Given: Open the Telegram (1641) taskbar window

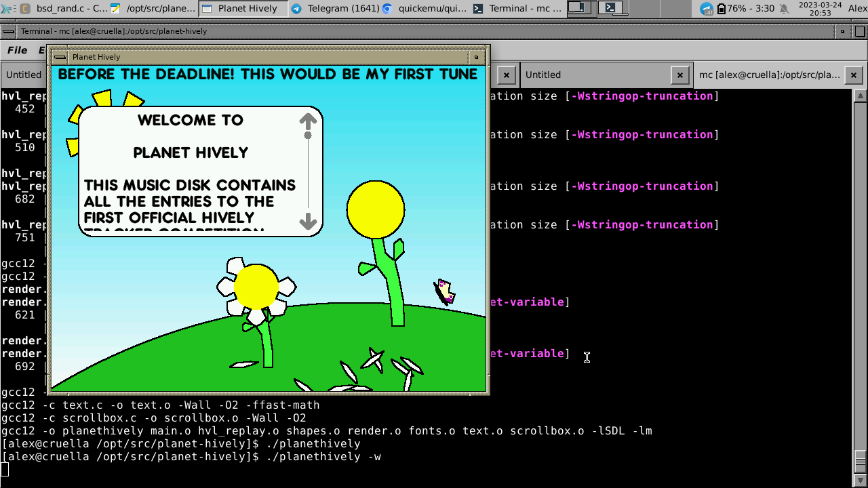Looking at the screenshot, I should coord(334,8).
